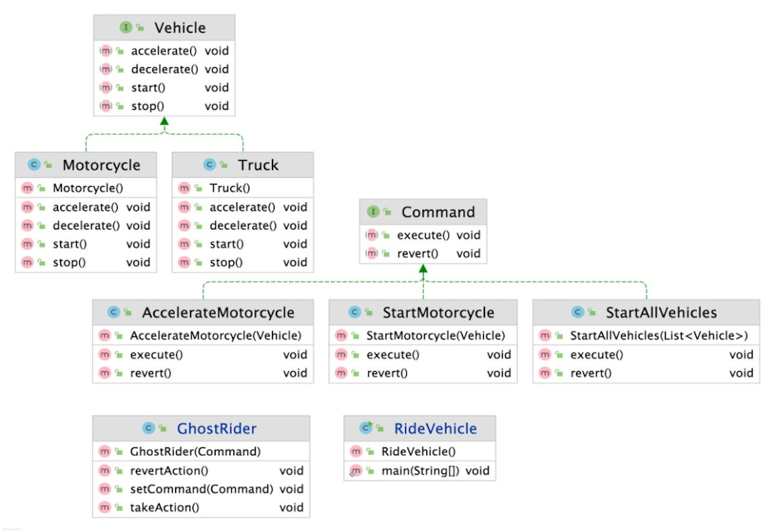Click the void type of Truck's decelerate()
This screenshot has height=532, width=775.
295,225
